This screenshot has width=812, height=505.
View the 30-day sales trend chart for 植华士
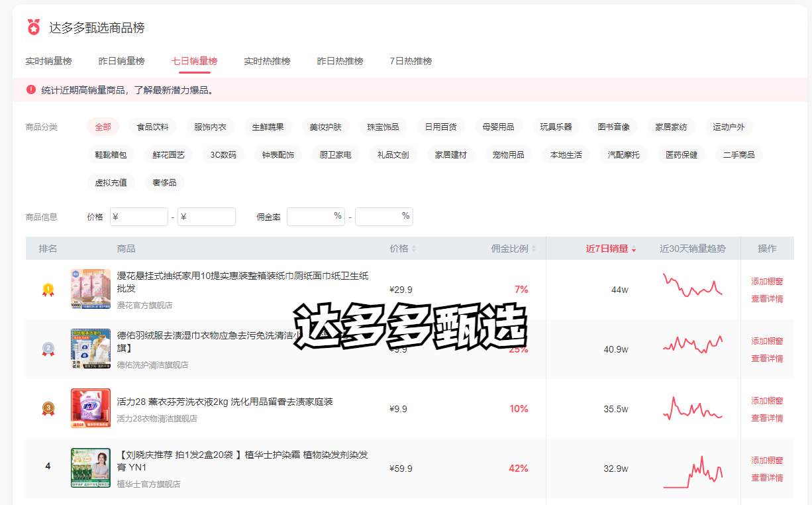(693, 471)
